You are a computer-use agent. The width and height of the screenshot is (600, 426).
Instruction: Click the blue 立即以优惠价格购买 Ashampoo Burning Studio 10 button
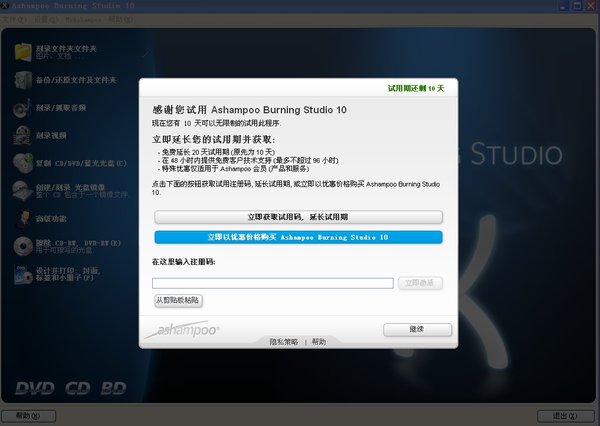pyautogui.click(x=298, y=237)
